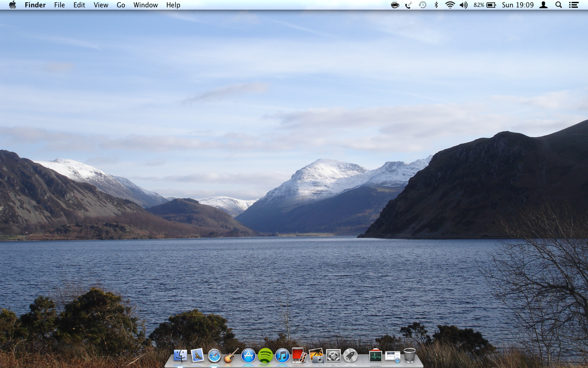The height and width of the screenshot is (368, 588).
Task: Click the phone handset menu bar icon
Action: pos(408,5)
